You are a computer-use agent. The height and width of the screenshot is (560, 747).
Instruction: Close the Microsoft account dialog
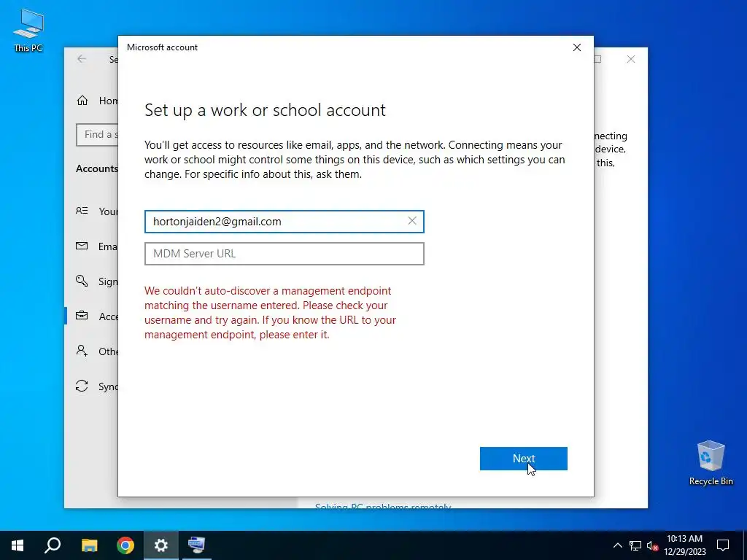pos(576,47)
